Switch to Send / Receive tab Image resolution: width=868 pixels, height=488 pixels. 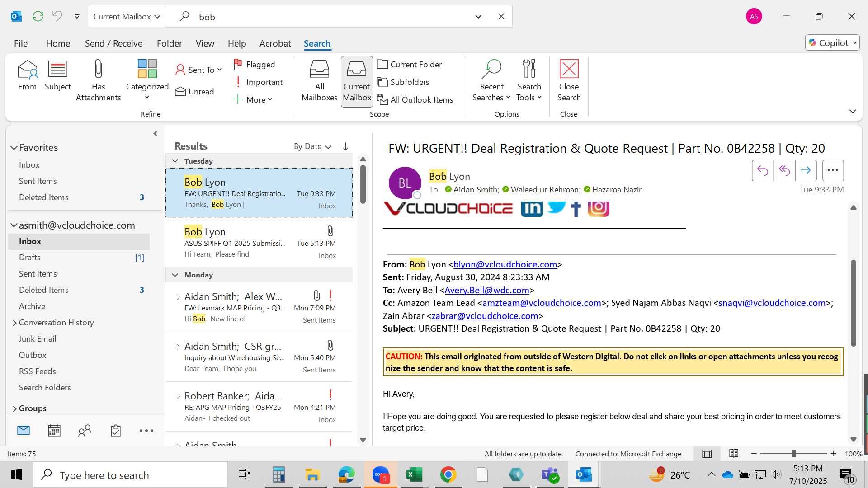[113, 43]
